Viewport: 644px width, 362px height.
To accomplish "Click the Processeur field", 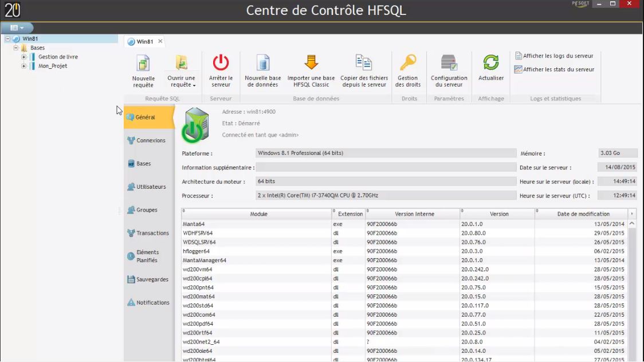I will [386, 196].
